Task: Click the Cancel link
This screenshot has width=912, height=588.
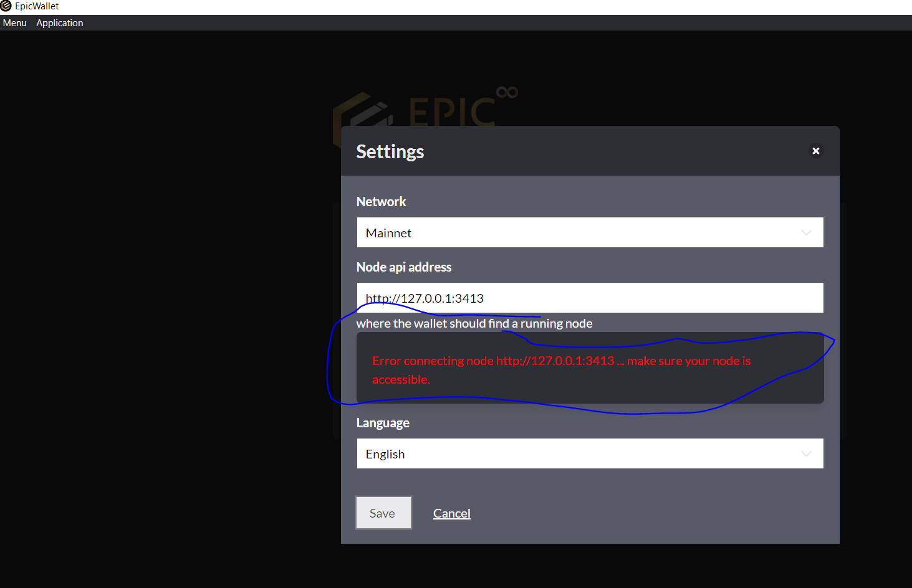Action: click(x=451, y=513)
